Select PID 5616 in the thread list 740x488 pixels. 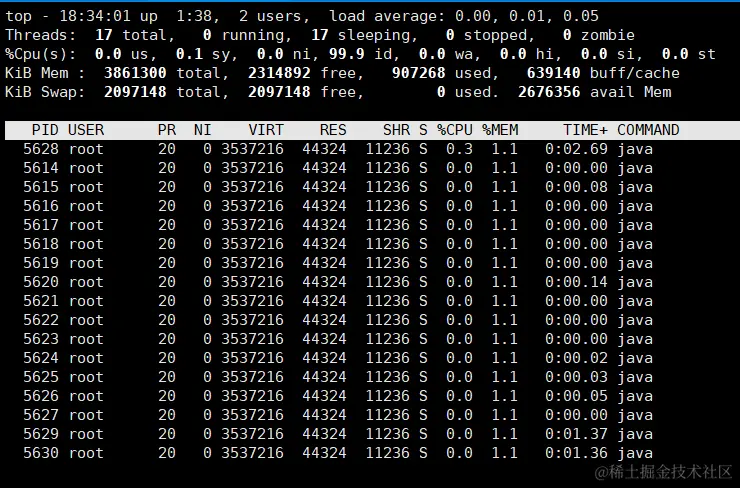click(41, 206)
